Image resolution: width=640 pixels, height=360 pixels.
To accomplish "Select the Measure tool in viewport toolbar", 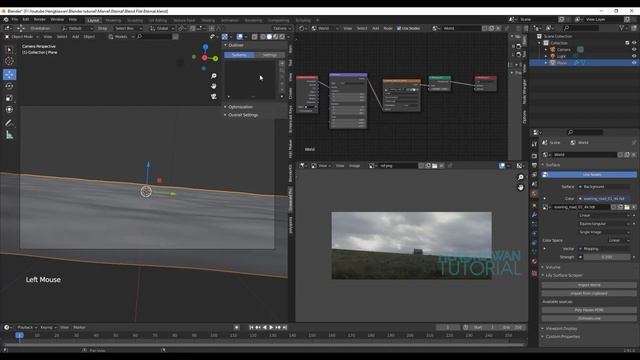I will 9,135.
